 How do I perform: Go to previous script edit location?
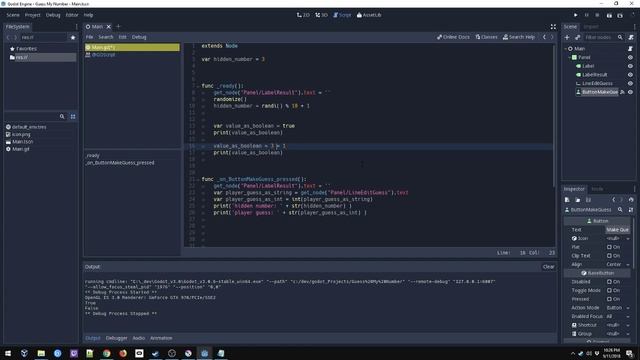pos(544,37)
